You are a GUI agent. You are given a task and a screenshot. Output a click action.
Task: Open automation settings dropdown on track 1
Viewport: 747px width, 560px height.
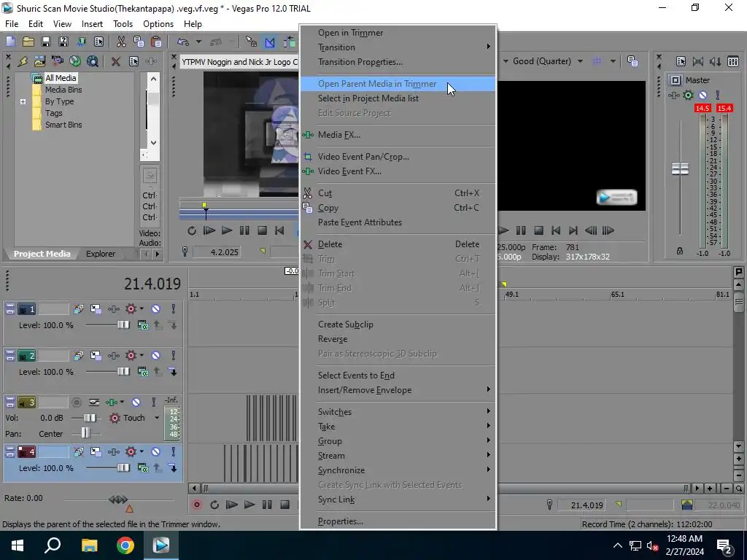pyautogui.click(x=142, y=309)
